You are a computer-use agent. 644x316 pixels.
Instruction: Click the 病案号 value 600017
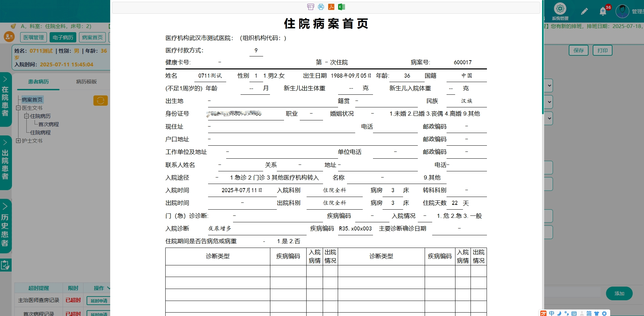[463, 62]
